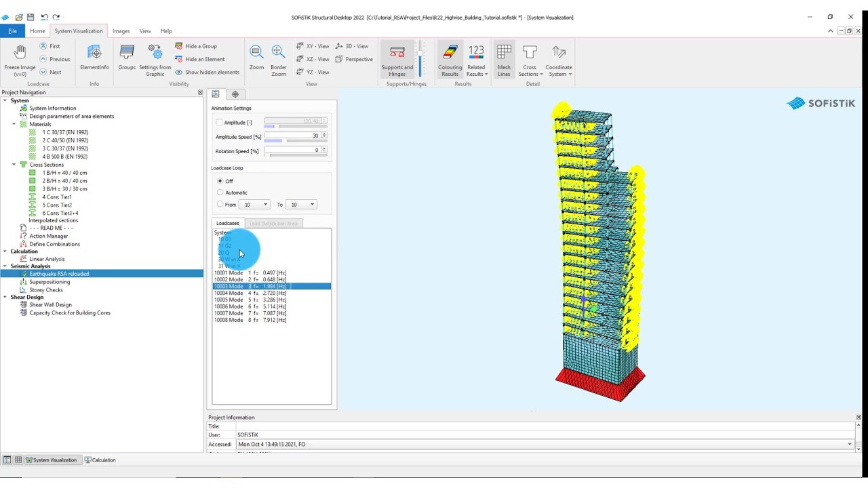Open Cross Sections dropdown
The height and width of the screenshot is (488, 868).
(530, 60)
